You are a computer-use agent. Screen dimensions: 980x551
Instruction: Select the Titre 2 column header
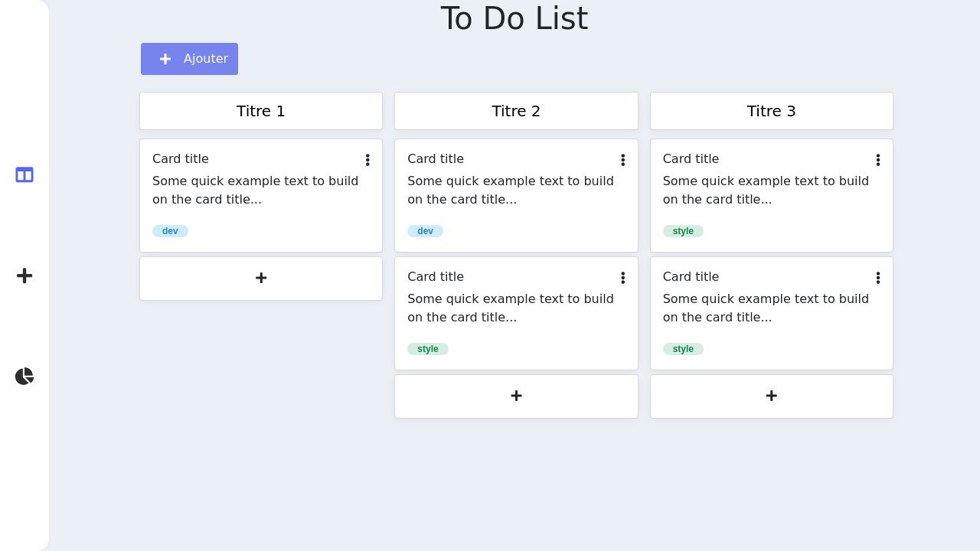(516, 111)
